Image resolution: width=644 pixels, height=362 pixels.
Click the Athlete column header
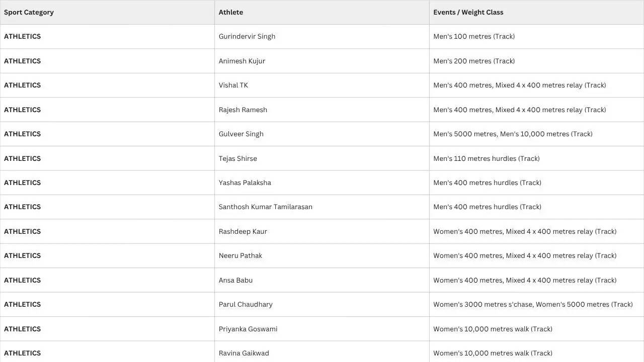coord(322,12)
